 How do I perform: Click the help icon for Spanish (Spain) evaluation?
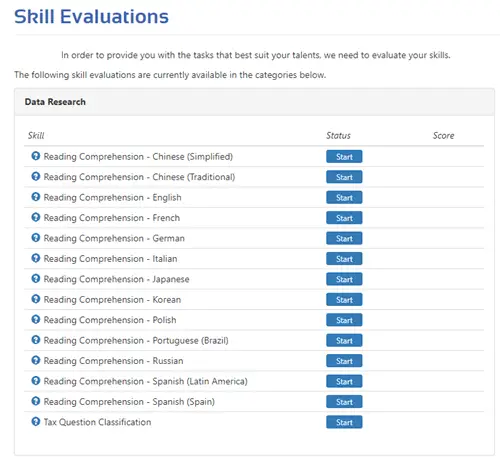[36, 401]
